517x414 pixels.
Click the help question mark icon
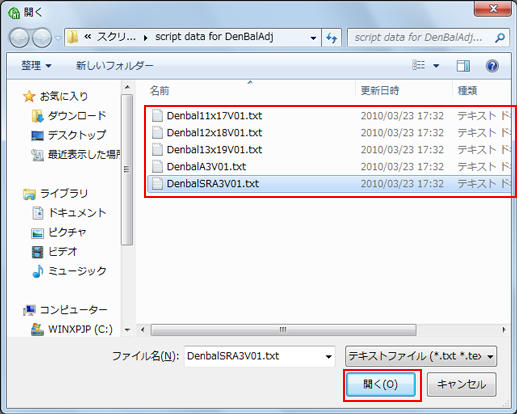point(492,66)
